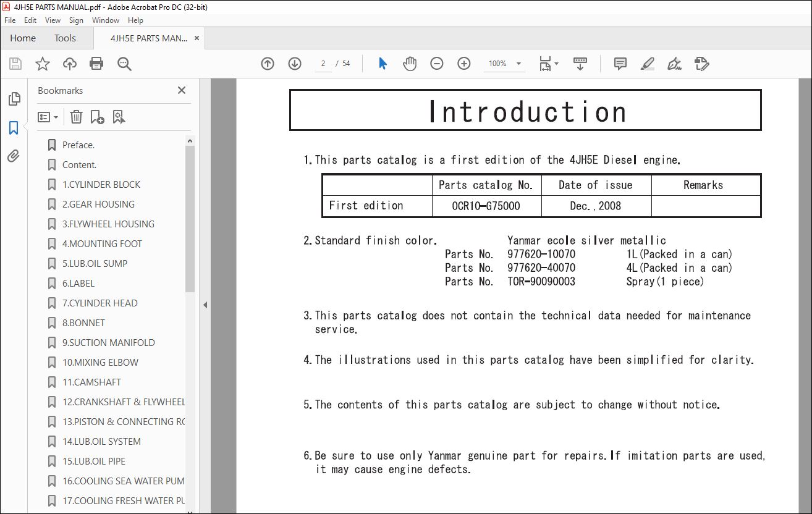Go to previous page arrow
The image size is (812, 514).
tap(268, 64)
